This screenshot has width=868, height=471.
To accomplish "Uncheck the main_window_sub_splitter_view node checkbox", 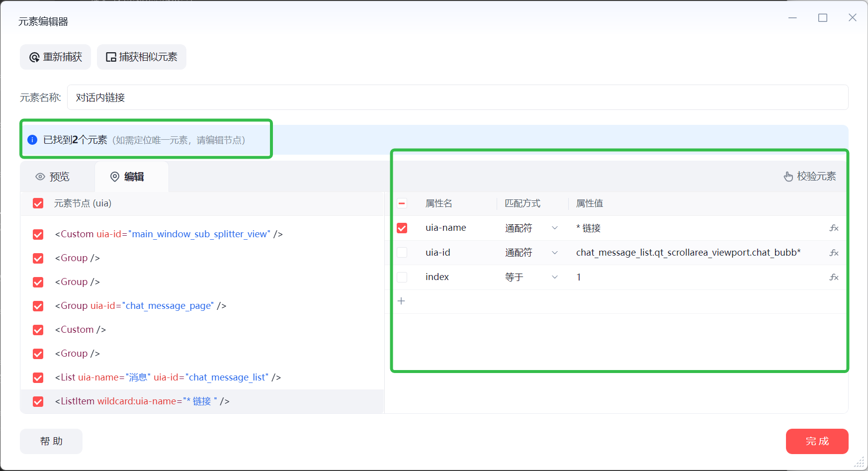I will coord(38,234).
